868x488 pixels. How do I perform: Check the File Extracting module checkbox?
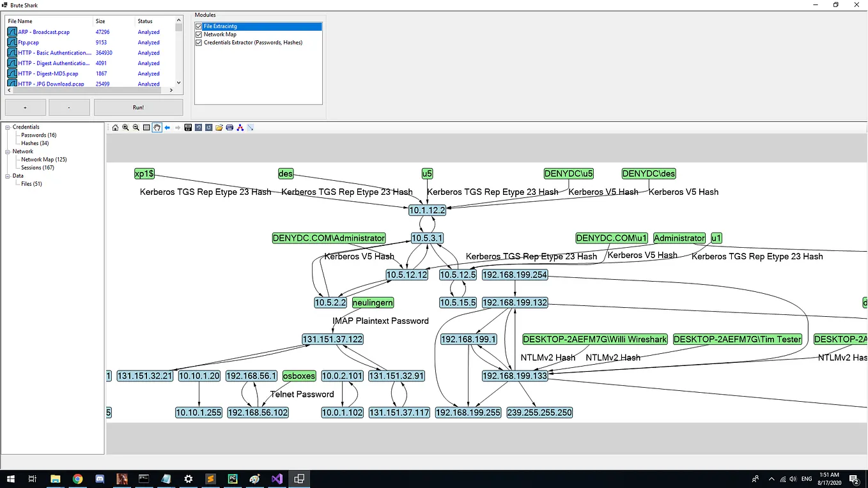click(x=199, y=26)
